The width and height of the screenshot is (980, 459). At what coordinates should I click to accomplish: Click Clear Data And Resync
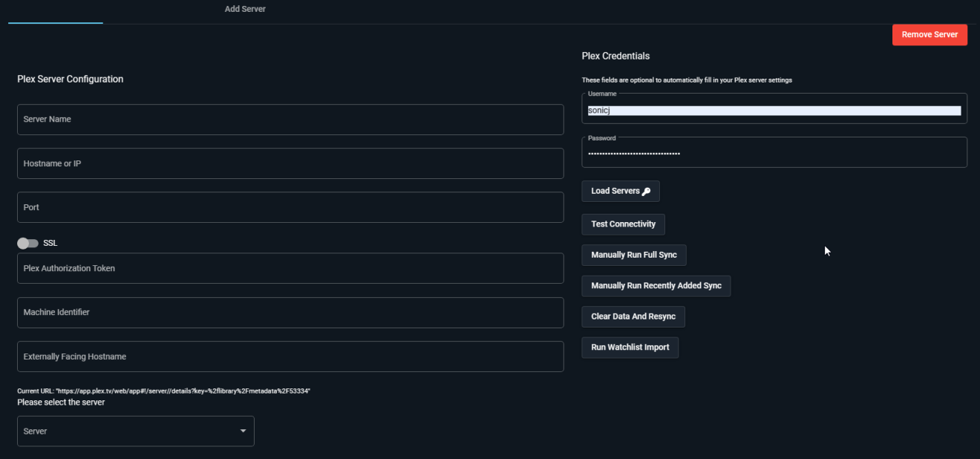pos(633,316)
